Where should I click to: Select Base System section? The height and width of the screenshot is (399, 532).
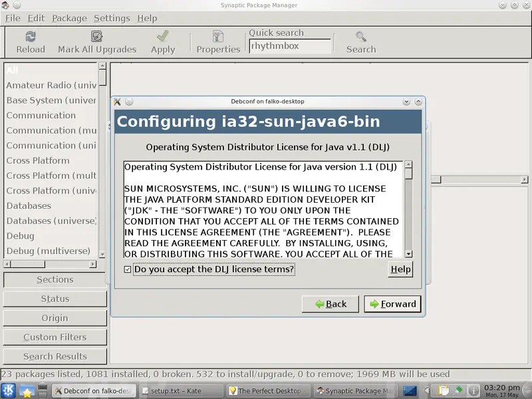[51, 100]
